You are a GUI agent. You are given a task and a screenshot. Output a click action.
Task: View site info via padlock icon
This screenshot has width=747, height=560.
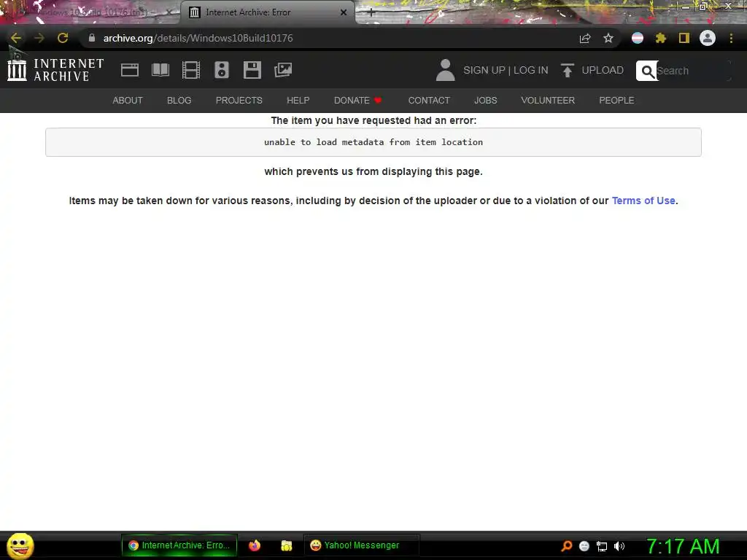click(x=92, y=38)
